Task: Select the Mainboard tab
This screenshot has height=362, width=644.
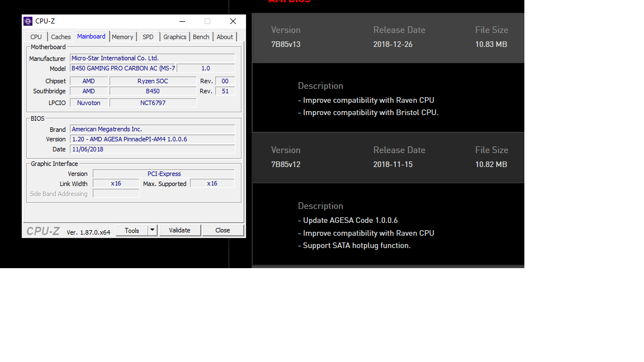Action: [91, 36]
